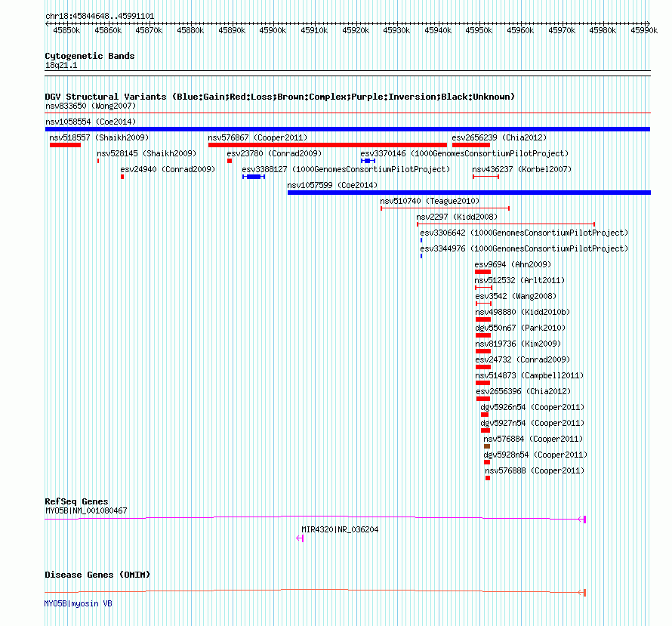Image resolution: width=672 pixels, height=626 pixels.
Task: Open esv3344976 variant label
Action: pos(524,248)
